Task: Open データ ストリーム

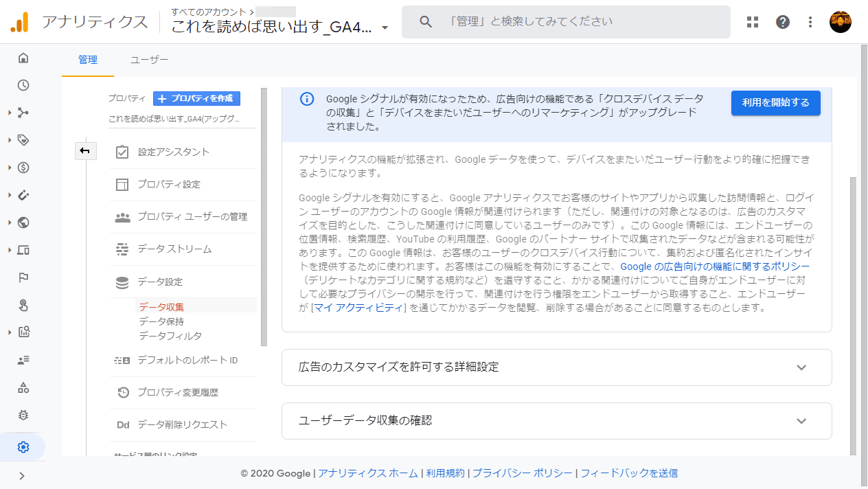Action: (x=183, y=249)
